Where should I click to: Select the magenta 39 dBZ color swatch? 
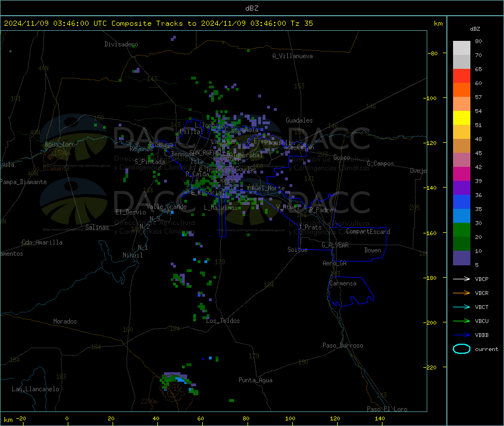(461, 174)
